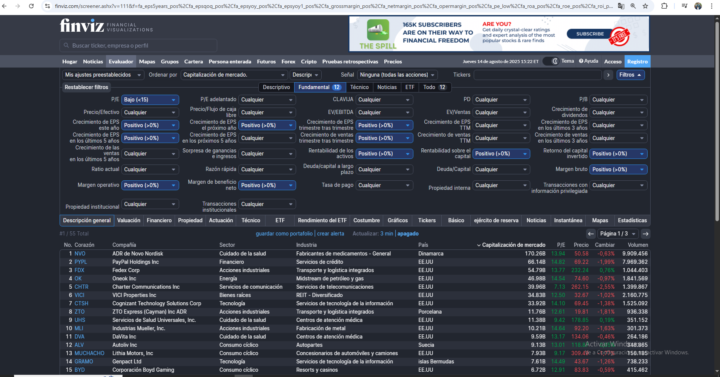The height and width of the screenshot is (377, 720).
Task: Focus the Tickers input field
Action: [537, 75]
